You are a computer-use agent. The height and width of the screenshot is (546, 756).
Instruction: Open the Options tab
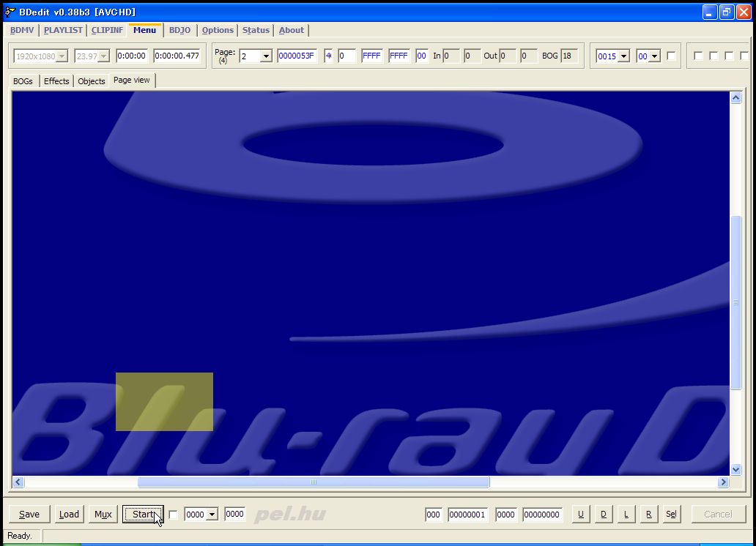click(x=218, y=30)
